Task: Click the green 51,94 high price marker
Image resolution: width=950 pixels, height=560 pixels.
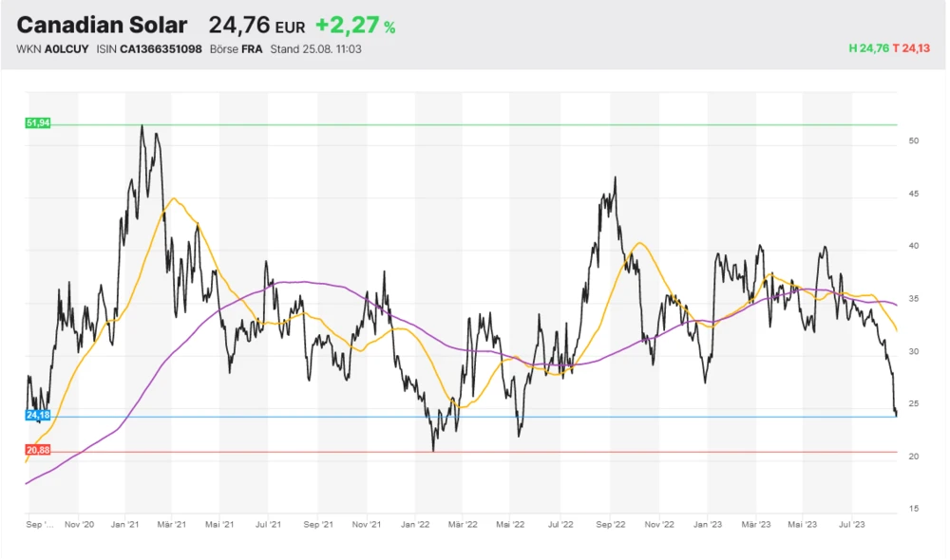Action: (38, 123)
